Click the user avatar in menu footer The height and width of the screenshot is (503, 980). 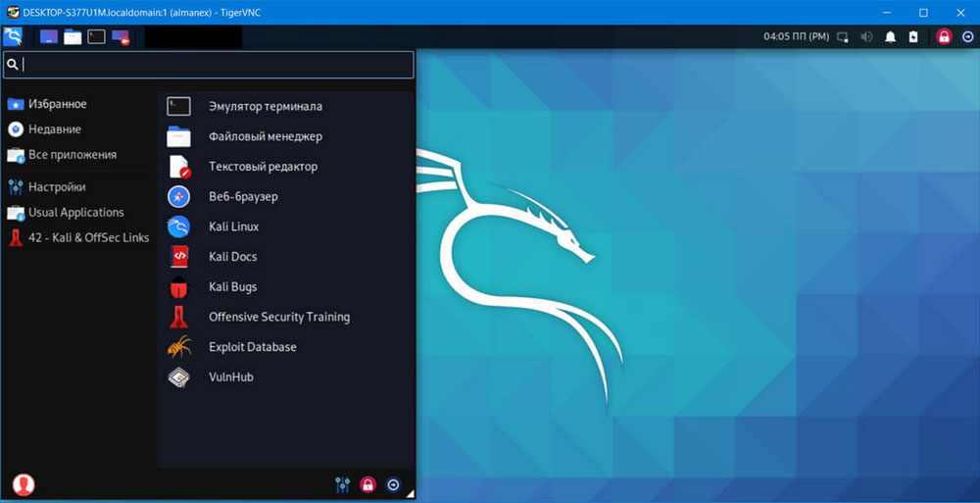[24, 484]
